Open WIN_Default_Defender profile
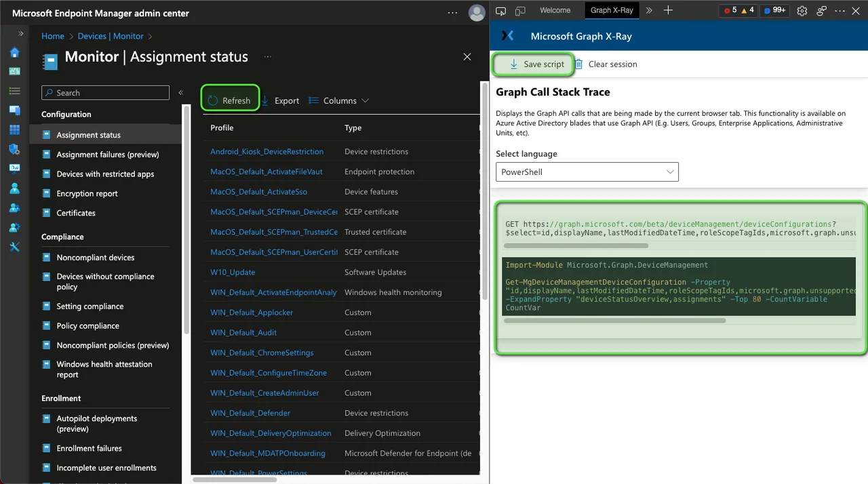 click(250, 414)
